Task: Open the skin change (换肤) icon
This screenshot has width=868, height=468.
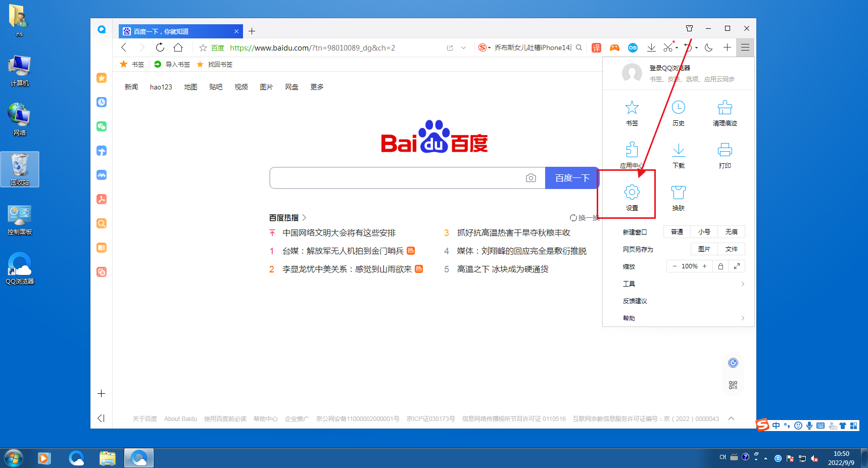Action: tap(678, 192)
